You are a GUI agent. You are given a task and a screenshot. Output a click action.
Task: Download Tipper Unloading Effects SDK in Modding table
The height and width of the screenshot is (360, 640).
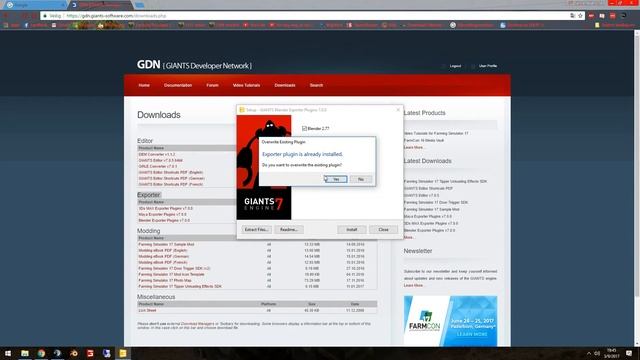coord(180,287)
